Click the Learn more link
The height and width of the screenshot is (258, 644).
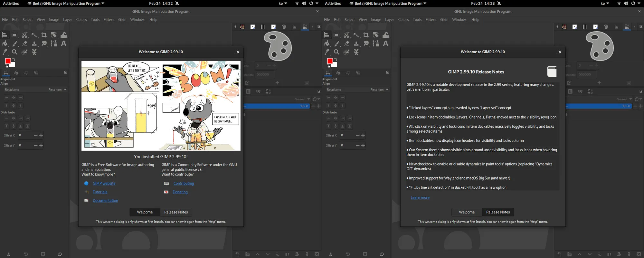tap(420, 198)
